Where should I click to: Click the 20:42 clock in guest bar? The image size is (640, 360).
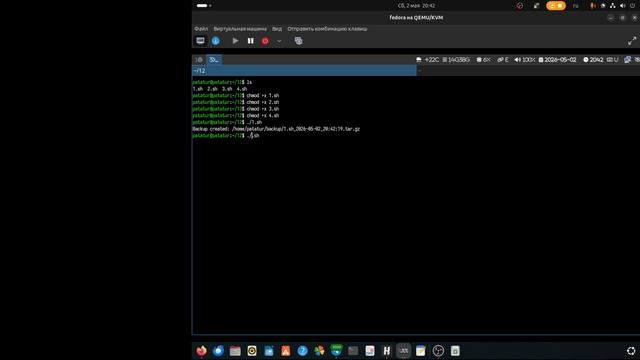[593, 60]
